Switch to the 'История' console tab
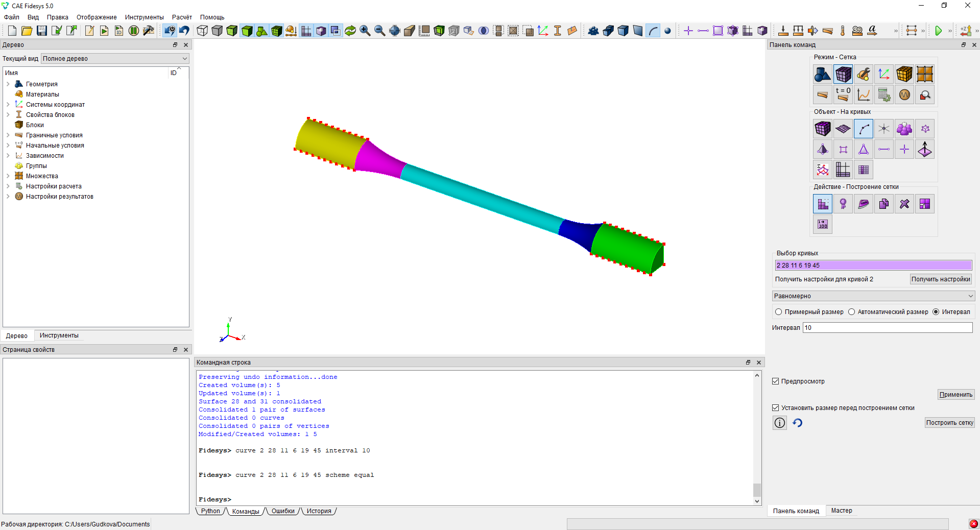 319,511
